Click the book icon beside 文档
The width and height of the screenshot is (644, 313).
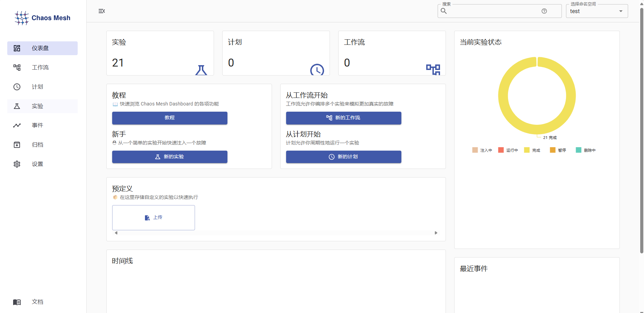[x=17, y=302]
